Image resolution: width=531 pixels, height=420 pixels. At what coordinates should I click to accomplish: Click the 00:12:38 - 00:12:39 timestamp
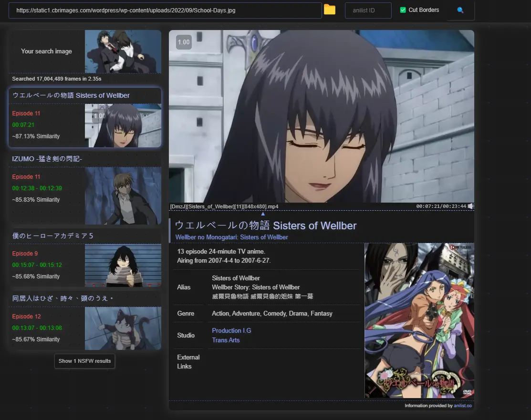pyautogui.click(x=37, y=188)
